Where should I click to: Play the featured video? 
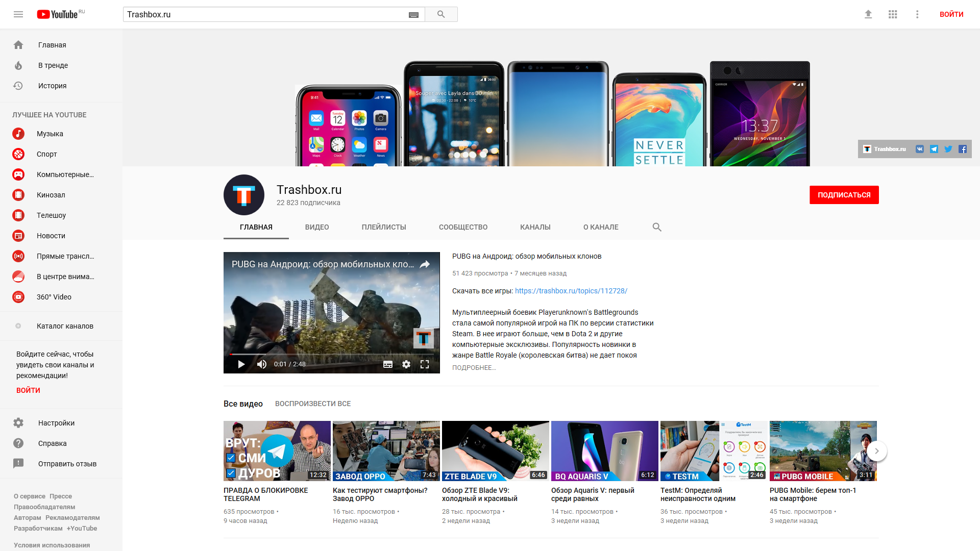coord(241,364)
